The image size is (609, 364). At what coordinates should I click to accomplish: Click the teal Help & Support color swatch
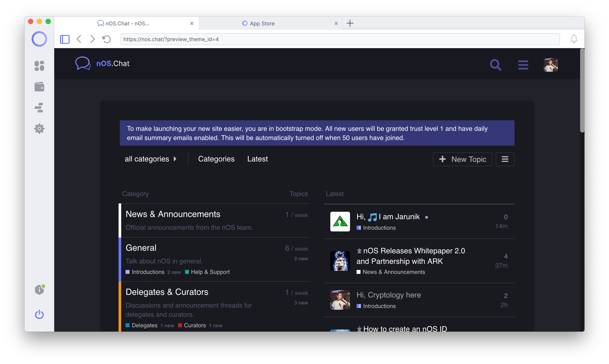point(187,272)
